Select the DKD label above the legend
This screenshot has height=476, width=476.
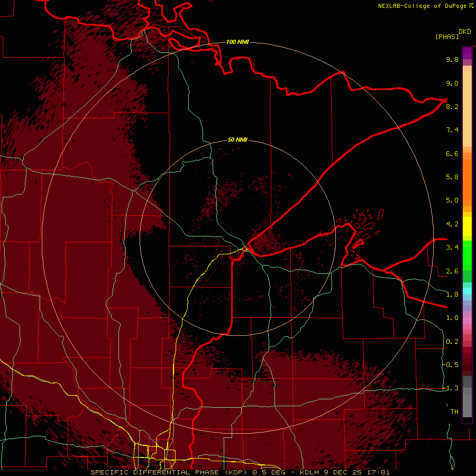click(465, 32)
